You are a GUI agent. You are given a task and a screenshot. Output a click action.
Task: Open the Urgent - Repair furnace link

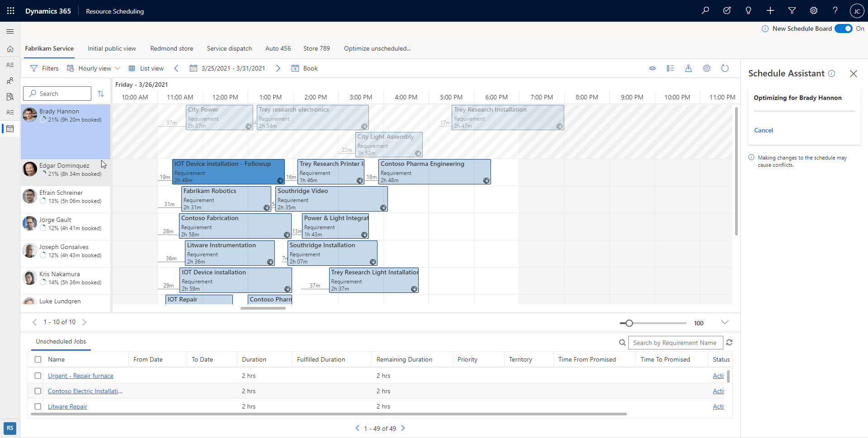click(80, 376)
